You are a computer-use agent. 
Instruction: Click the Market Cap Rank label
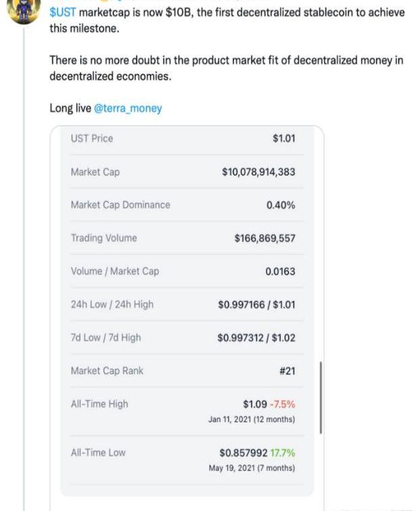point(107,370)
